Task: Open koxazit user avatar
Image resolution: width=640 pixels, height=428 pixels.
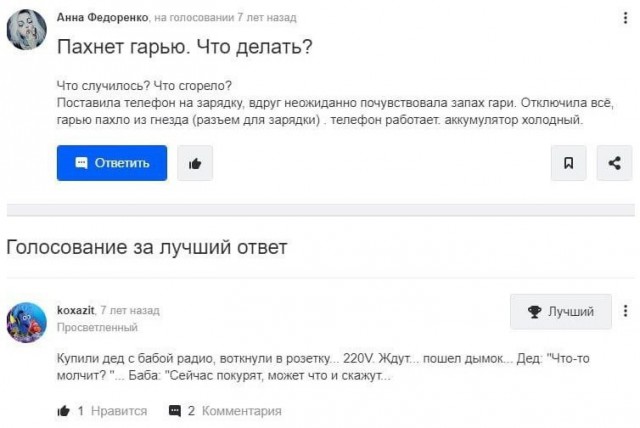Action: (x=26, y=320)
